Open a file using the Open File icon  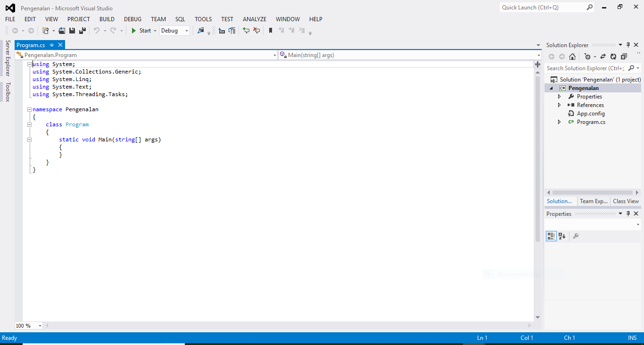click(62, 30)
